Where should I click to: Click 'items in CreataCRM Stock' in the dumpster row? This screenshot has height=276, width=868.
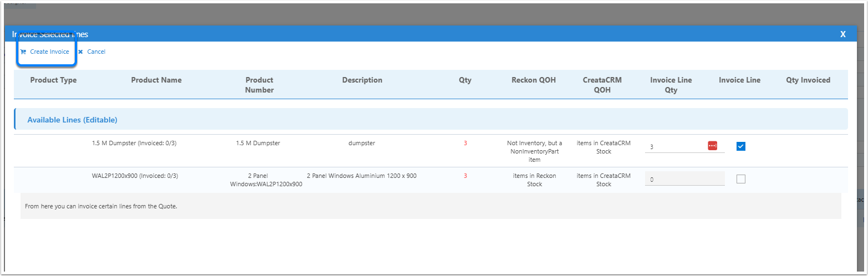click(603, 147)
